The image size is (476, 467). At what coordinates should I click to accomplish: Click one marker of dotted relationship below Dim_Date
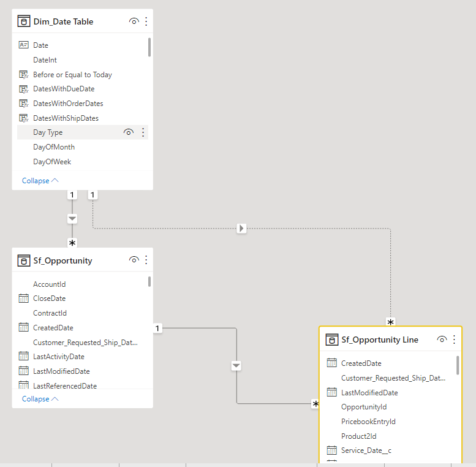click(93, 195)
